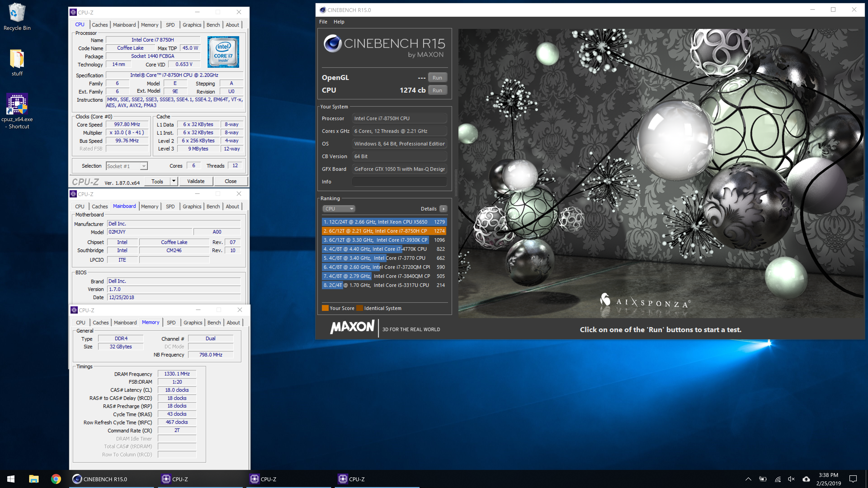Click the muted volume tray icon

(x=792, y=479)
